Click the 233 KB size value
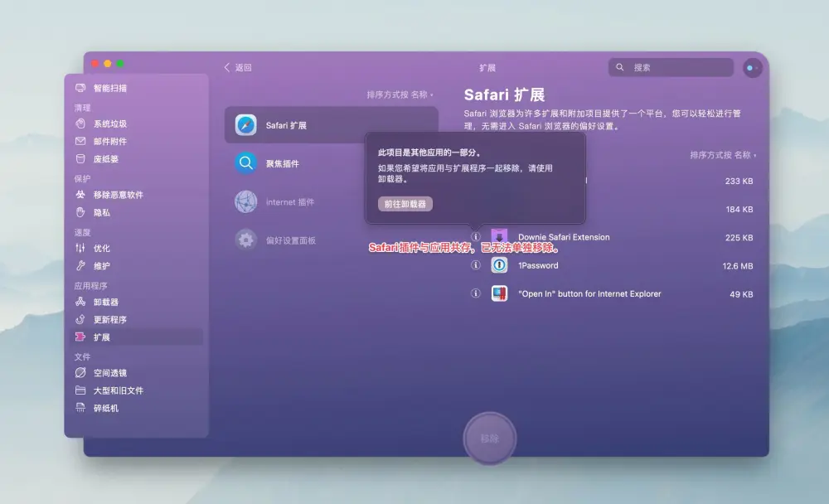 739,181
